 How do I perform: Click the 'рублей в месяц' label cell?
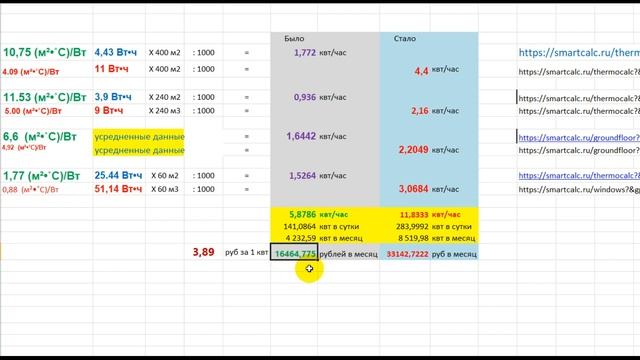point(348,254)
